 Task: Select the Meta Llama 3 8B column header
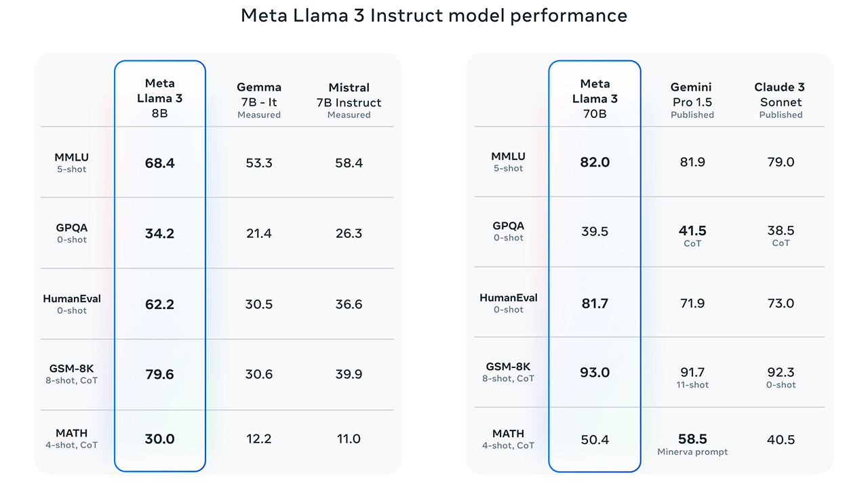click(x=160, y=98)
